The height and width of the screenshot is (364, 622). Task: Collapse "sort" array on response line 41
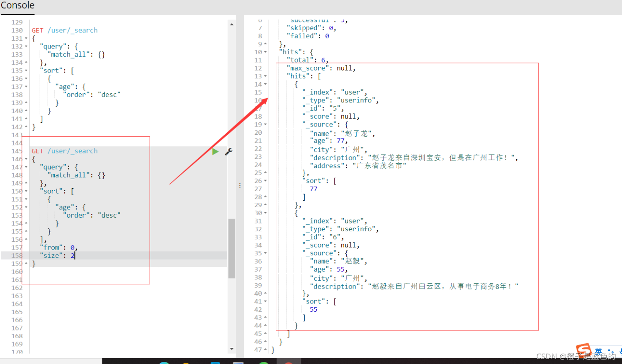click(x=265, y=301)
